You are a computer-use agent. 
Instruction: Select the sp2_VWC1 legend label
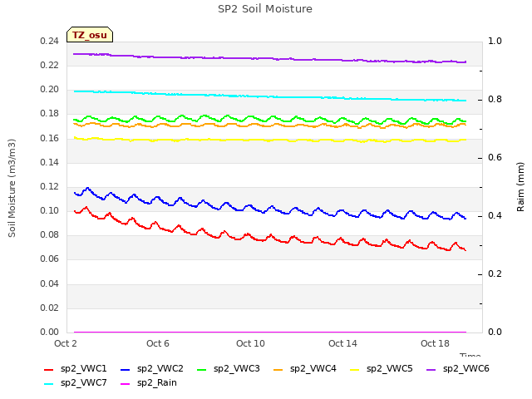tap(84, 369)
